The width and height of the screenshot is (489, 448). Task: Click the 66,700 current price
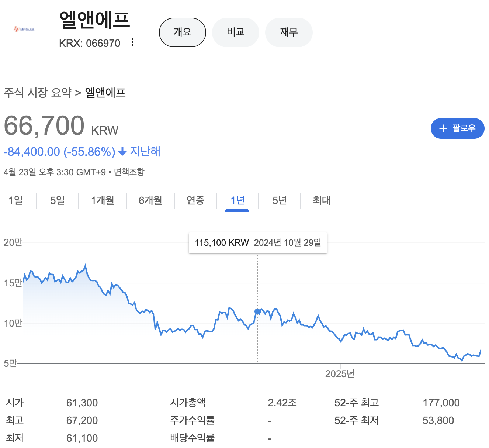[44, 125]
